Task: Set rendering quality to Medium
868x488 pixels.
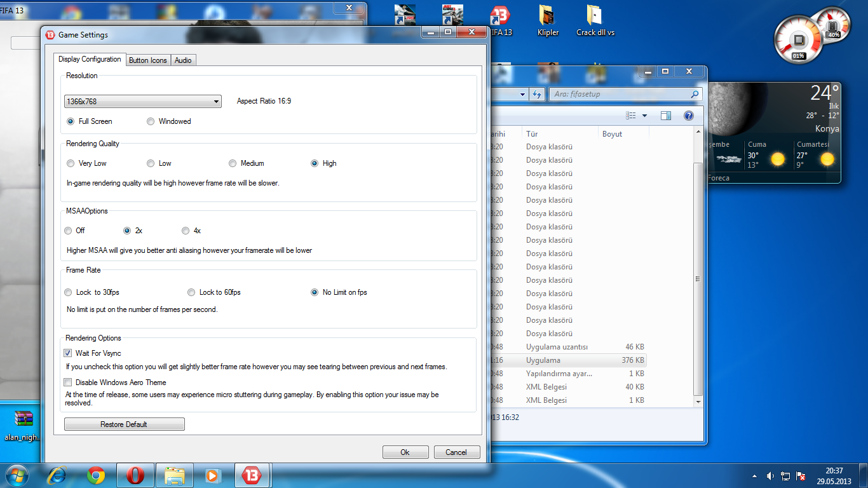Action: (233, 163)
